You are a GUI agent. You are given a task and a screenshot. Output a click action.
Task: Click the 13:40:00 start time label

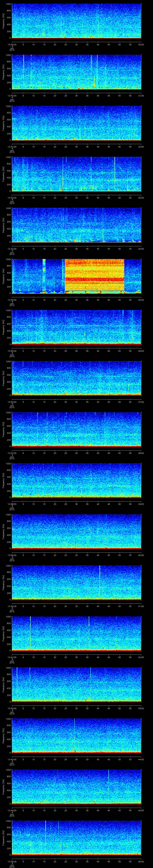click(x=12, y=606)
